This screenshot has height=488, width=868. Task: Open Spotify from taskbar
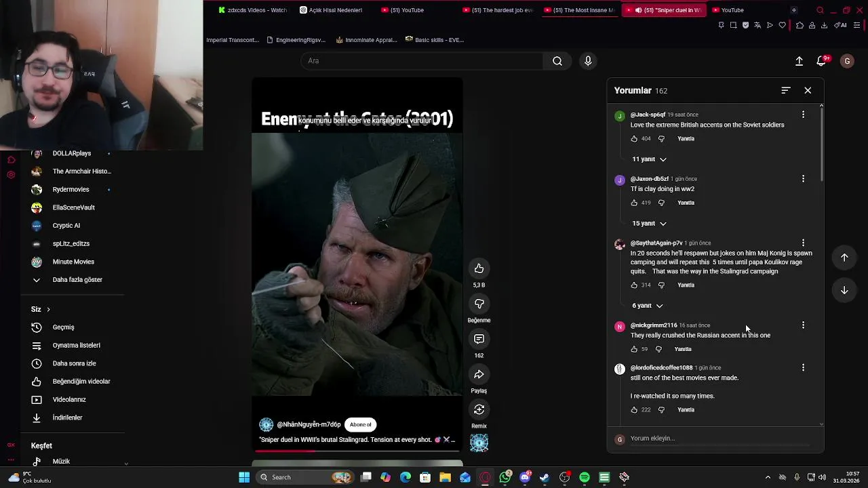tap(585, 477)
